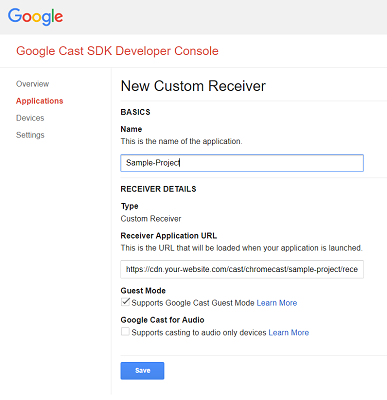Save the new custom receiver
This screenshot has height=400, width=387.
(142, 371)
